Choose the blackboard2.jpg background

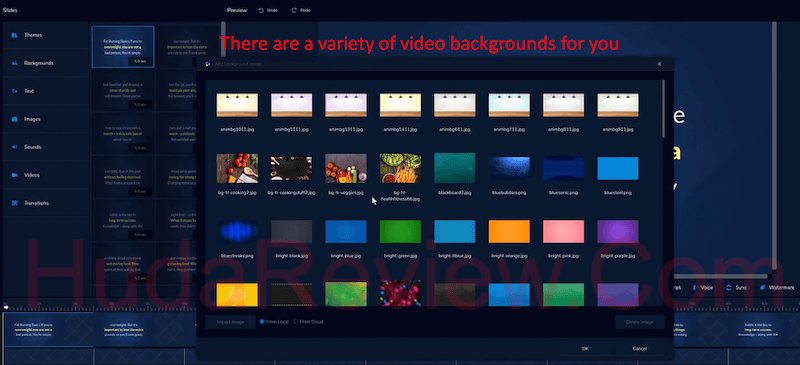click(x=455, y=168)
